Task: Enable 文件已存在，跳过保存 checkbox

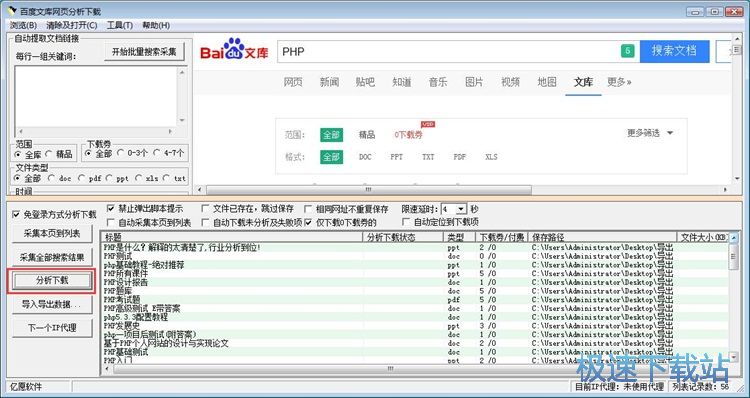Action: coord(205,209)
